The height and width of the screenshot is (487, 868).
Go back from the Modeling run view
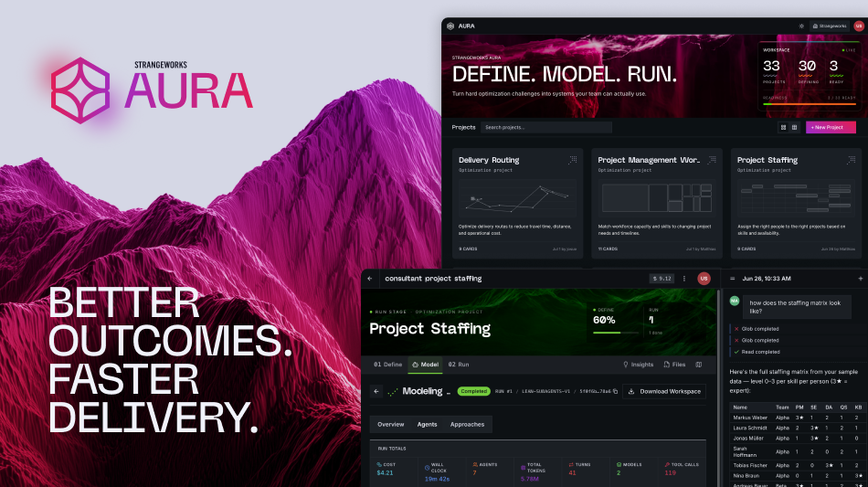[x=376, y=391]
